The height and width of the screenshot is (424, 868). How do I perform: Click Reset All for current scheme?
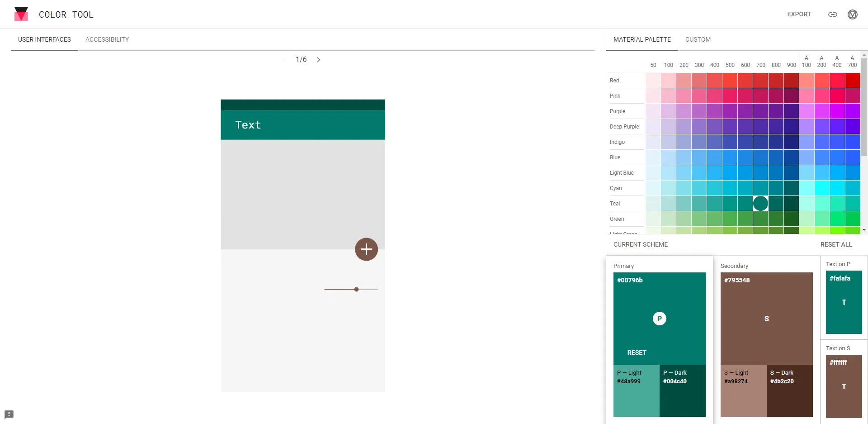pos(836,244)
